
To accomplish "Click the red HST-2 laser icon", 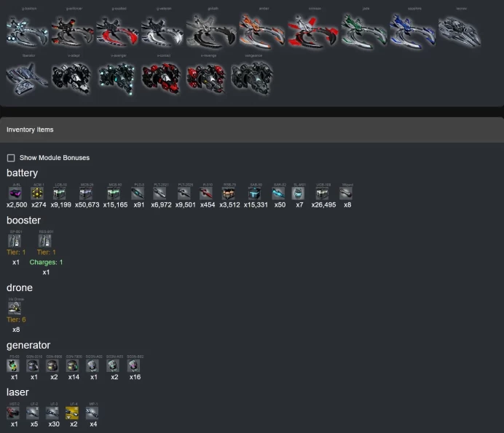I will (x=13, y=413).
